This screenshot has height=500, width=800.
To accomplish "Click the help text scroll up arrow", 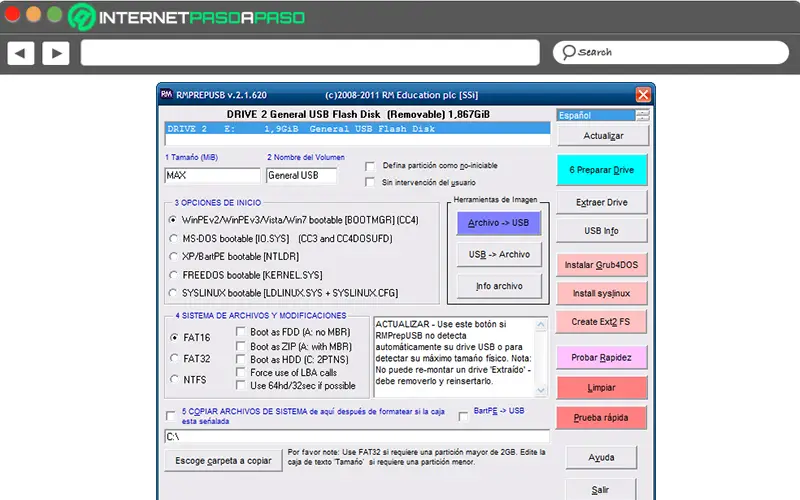I will 541,324.
